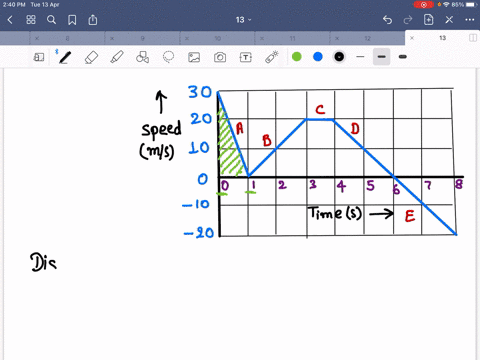This screenshot has height=360, width=480.
Task: Select the Laser pointer tool
Action: 272,57
